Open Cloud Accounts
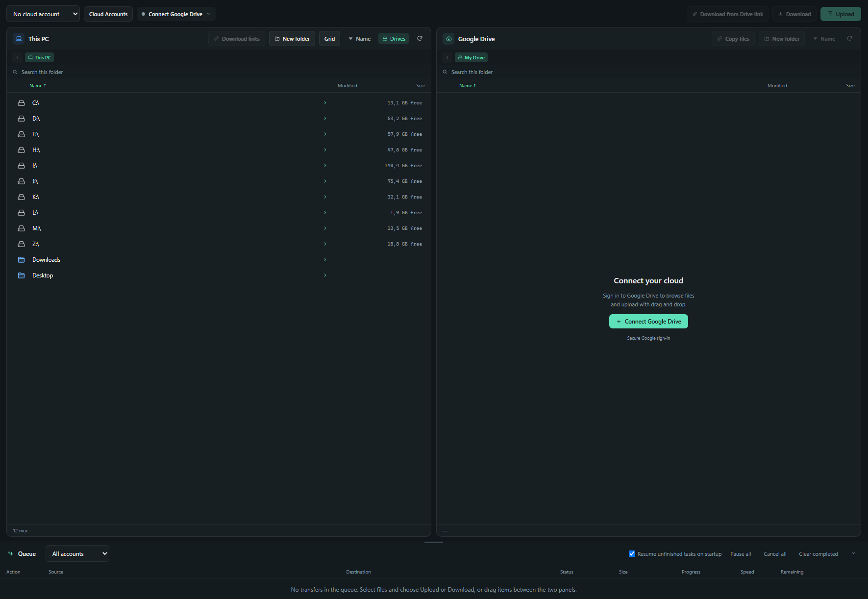 point(108,14)
